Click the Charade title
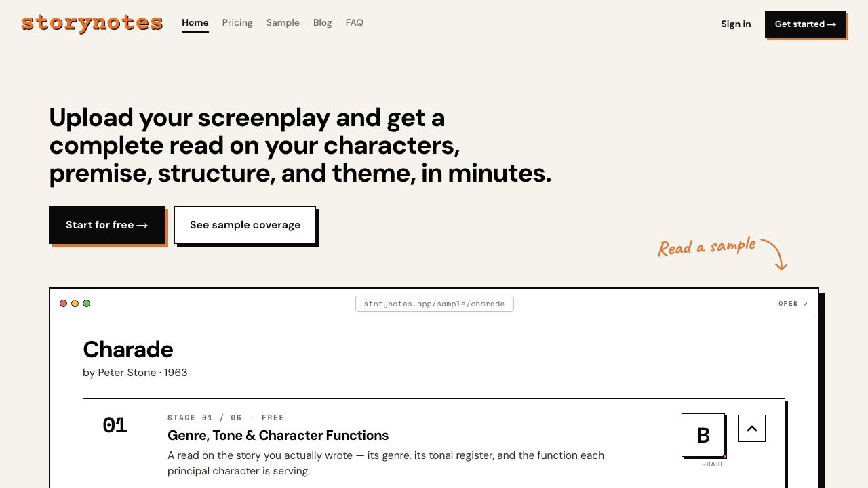This screenshot has height=488, width=868. (128, 350)
